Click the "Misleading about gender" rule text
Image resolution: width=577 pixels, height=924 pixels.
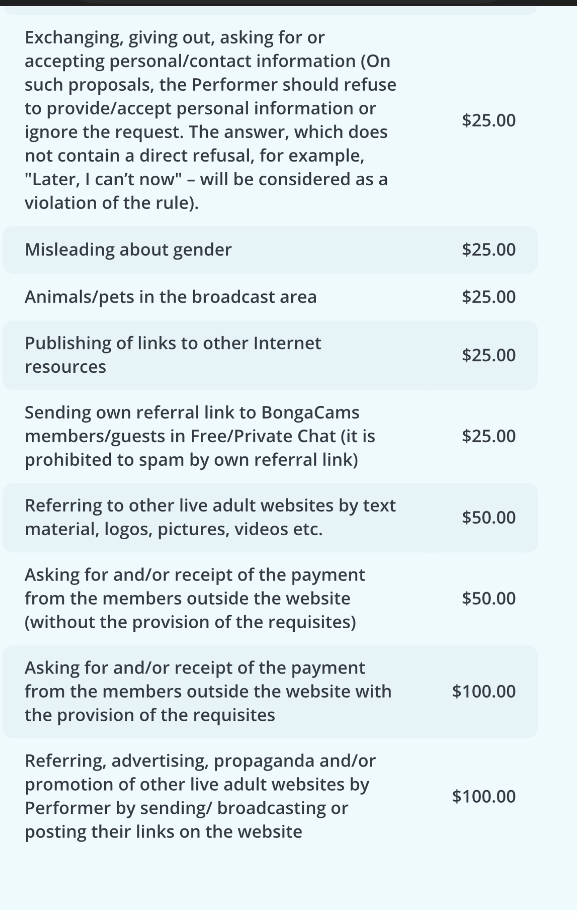pyautogui.click(x=128, y=250)
